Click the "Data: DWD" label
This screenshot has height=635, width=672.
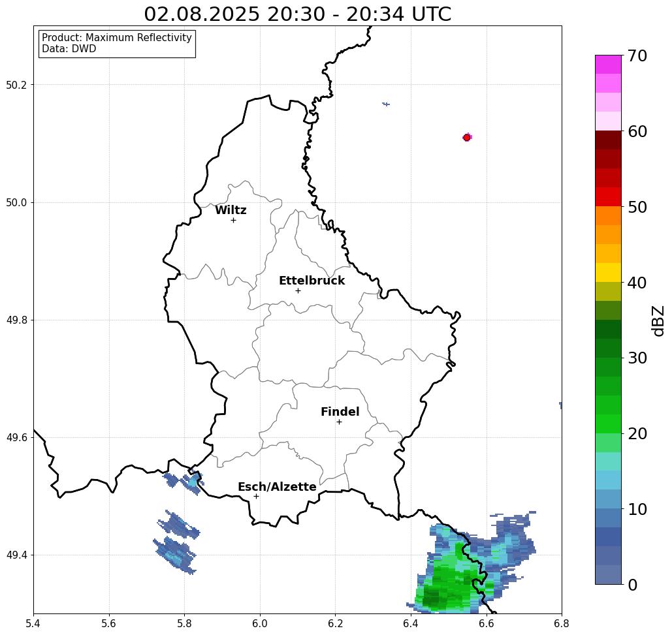point(69,49)
